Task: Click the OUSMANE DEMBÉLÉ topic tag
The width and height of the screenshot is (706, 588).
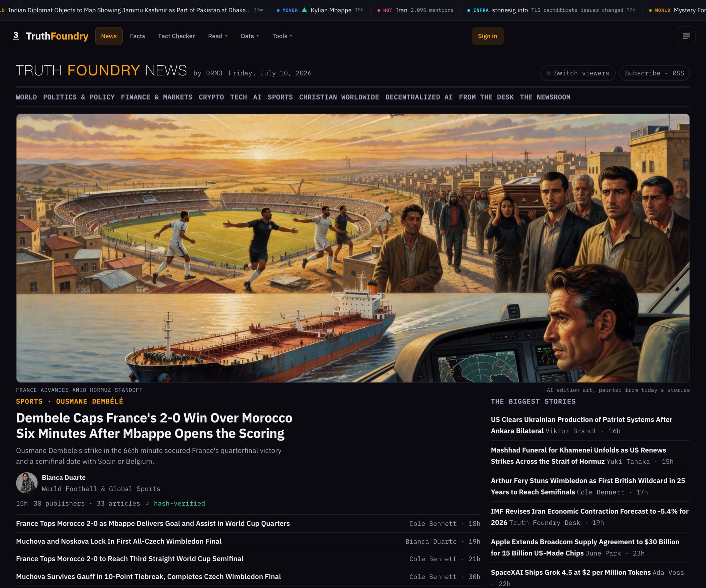Action: tap(90, 401)
